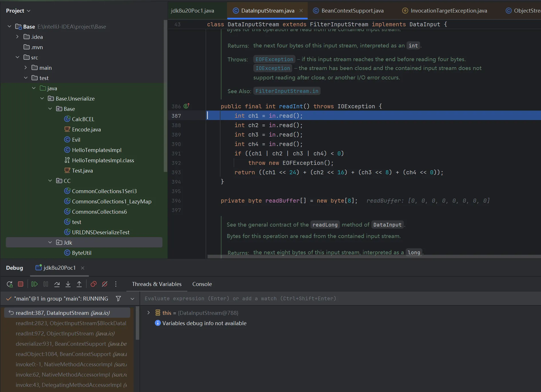Open the BeanContextSupport.java editor tab
Image resolution: width=541 pixels, height=392 pixels.
click(352, 11)
